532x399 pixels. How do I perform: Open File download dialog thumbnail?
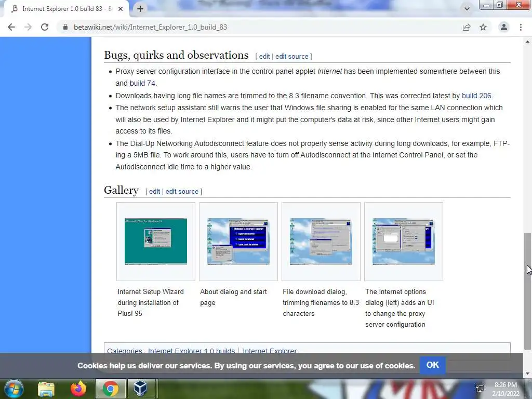click(x=321, y=241)
